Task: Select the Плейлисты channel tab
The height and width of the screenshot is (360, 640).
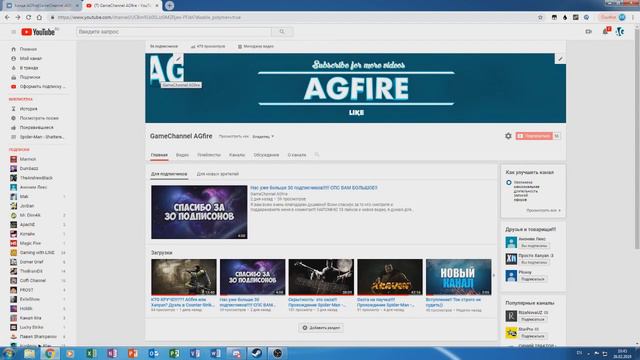Action: pyautogui.click(x=209, y=155)
